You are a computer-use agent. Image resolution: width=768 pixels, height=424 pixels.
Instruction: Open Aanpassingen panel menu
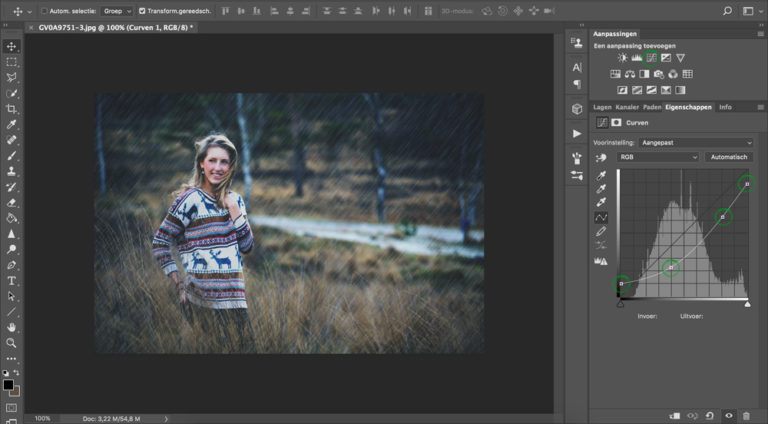point(760,34)
